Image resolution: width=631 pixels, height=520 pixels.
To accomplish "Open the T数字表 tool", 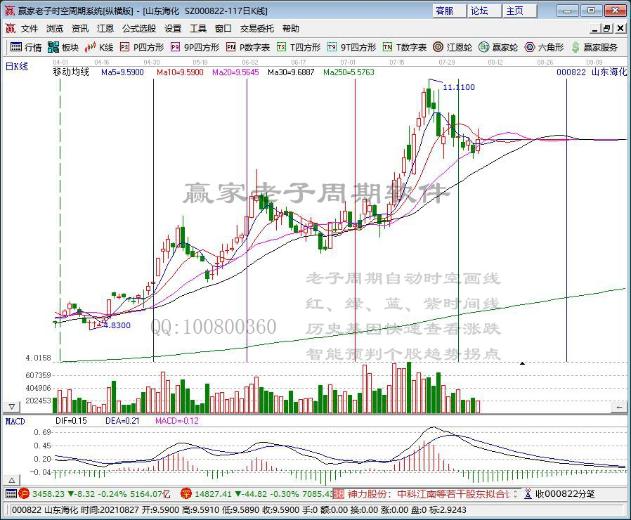I will pyautogui.click(x=404, y=47).
